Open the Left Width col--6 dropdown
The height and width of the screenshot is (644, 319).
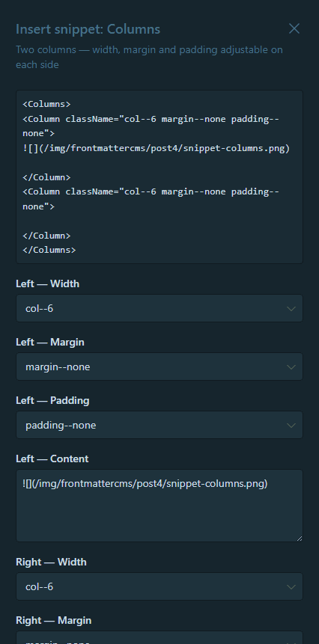pos(159,308)
